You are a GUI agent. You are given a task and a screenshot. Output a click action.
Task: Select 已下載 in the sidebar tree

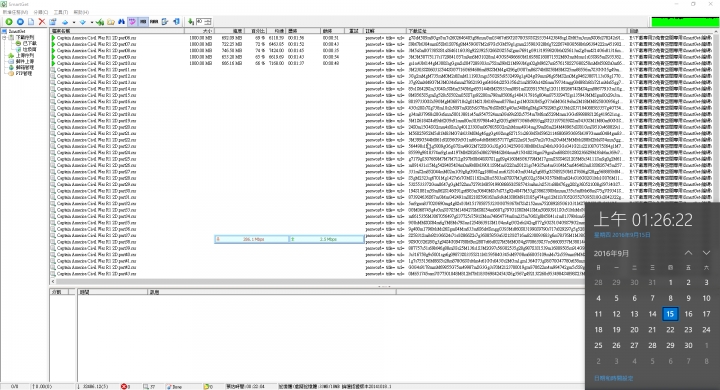point(29,43)
